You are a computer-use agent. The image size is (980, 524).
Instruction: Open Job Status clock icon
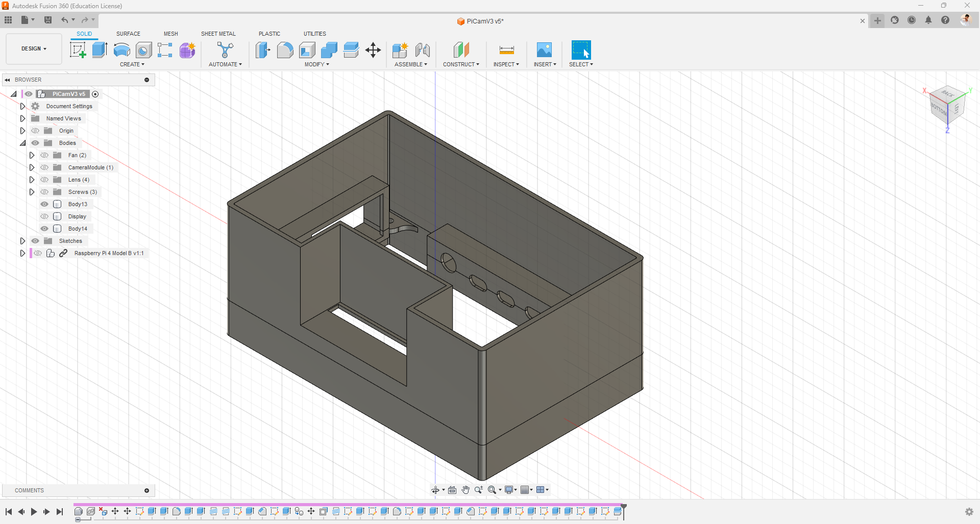912,20
